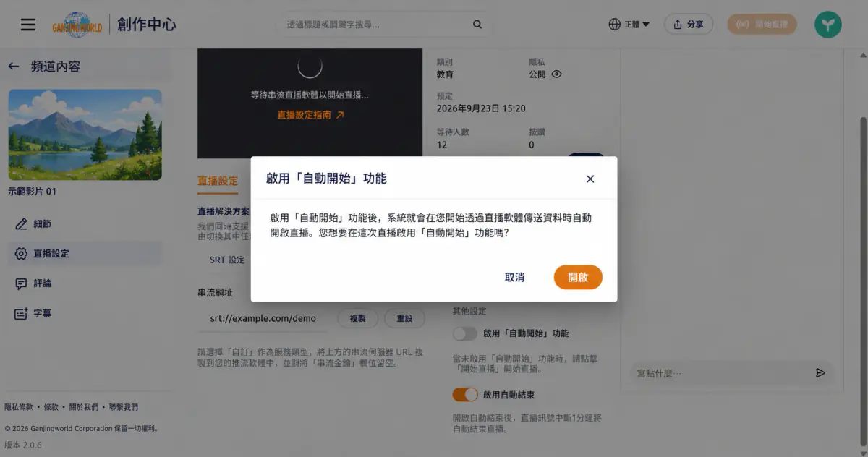The width and height of the screenshot is (868, 457).
Task: Click the 示範影片 01 title
Action: [x=32, y=192]
